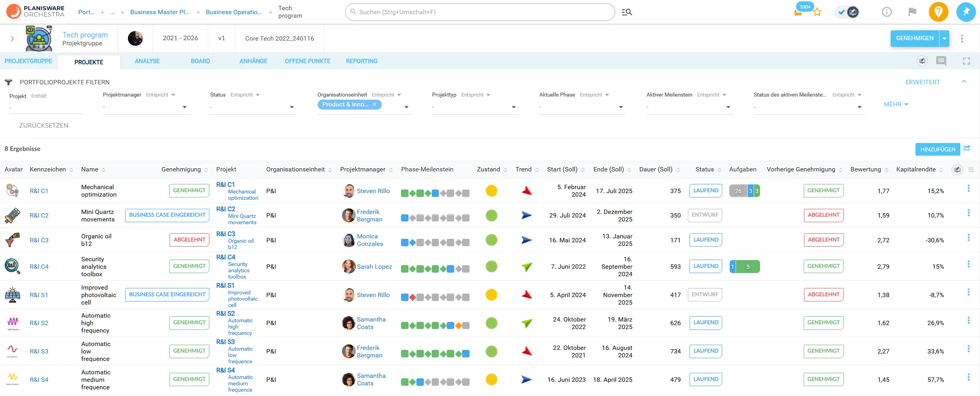Click the advanced search icon beside search bar

coord(627,12)
